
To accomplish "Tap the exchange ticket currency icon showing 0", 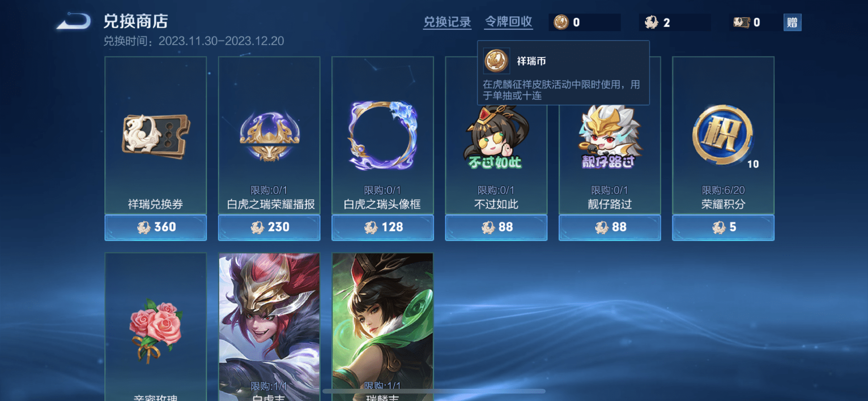I will 741,22.
